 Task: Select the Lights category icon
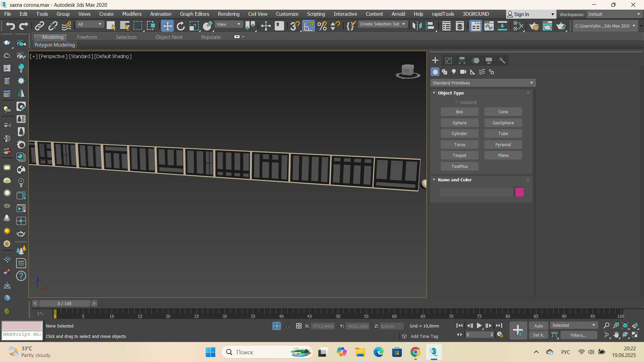454,72
